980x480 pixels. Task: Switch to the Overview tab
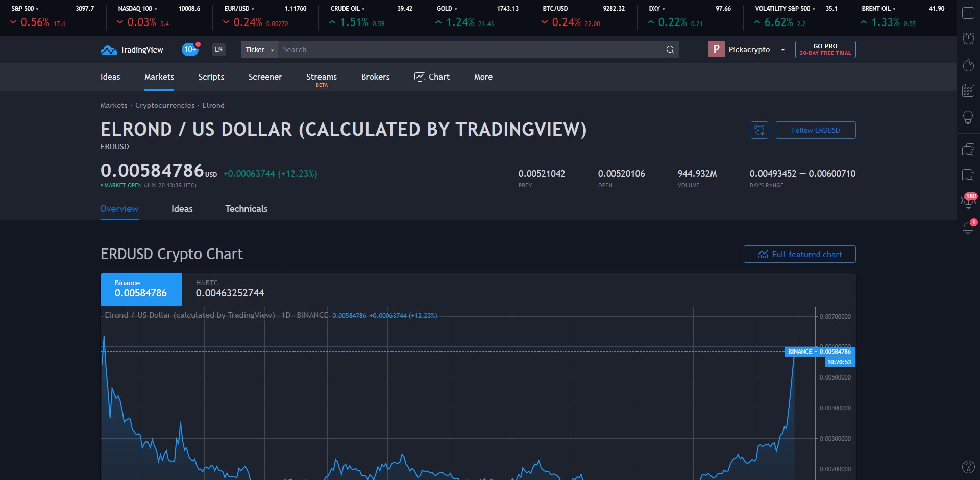pos(119,209)
